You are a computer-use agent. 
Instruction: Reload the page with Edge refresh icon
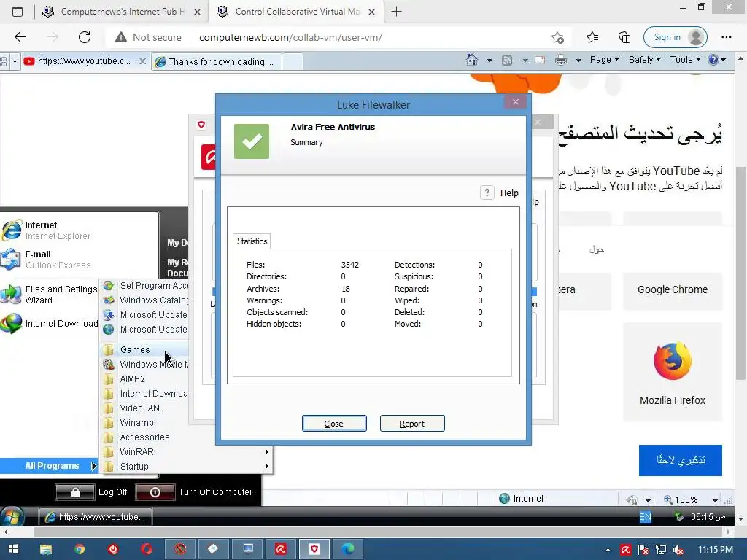click(x=85, y=37)
